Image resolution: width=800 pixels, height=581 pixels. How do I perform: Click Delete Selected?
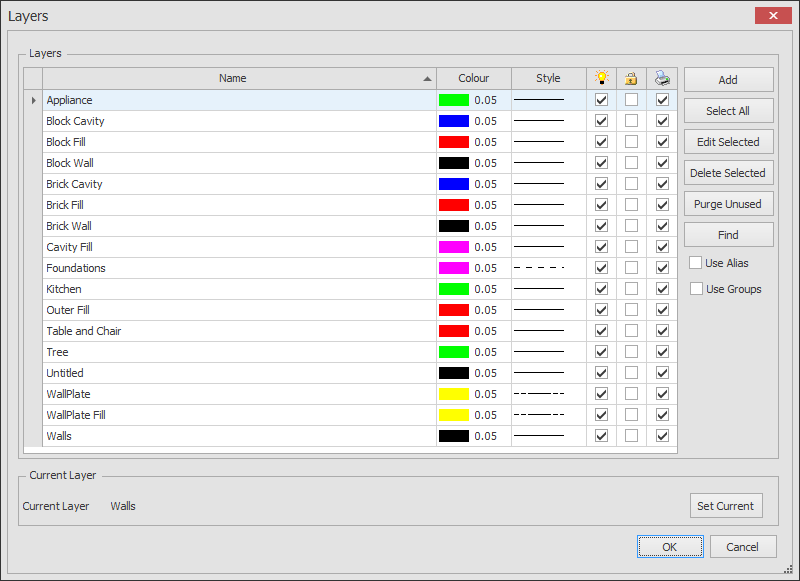728,172
